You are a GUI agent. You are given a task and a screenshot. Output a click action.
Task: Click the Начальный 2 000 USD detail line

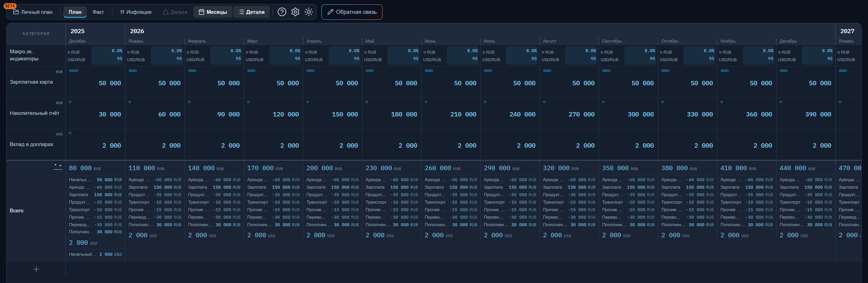point(95,254)
